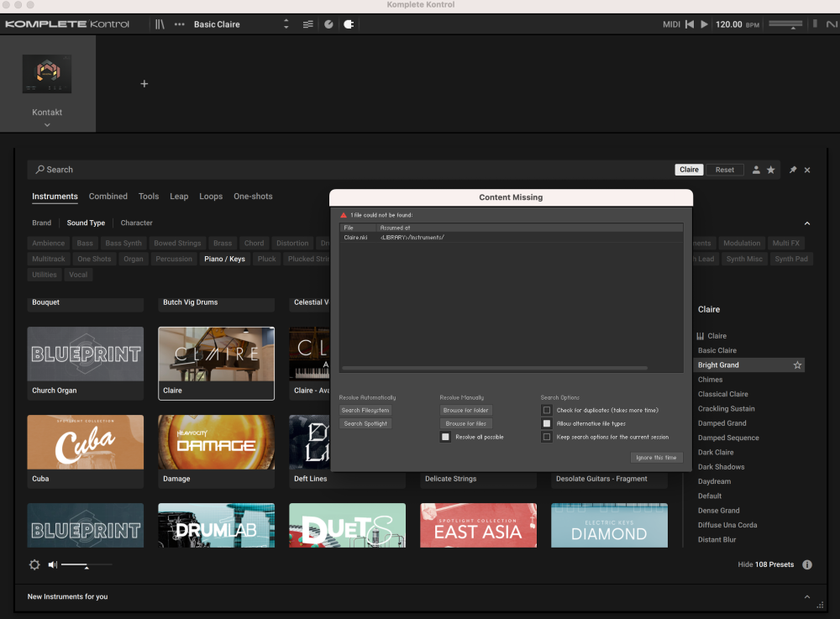The image size is (840, 619).
Task: Open the three-dots options menu
Action: (180, 24)
